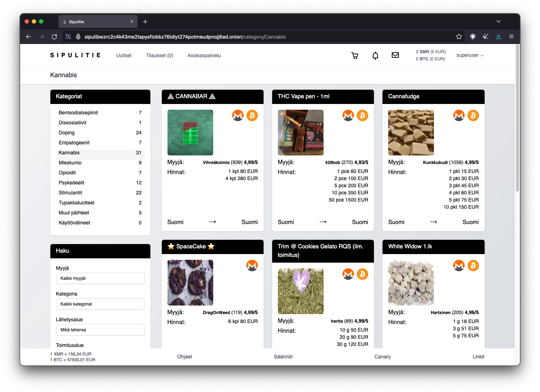
Task: Open the Säännöt footer link
Action: coord(283,357)
